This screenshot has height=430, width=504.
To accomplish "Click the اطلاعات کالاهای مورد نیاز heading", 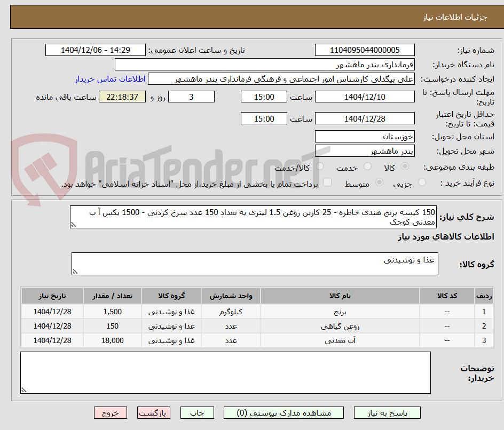I will point(446,237).
